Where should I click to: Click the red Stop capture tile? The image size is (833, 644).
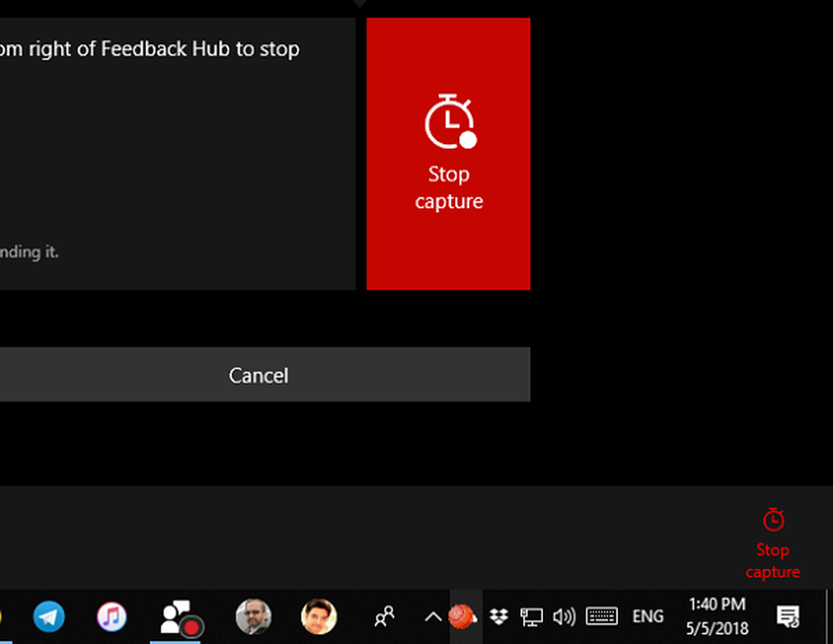click(448, 154)
